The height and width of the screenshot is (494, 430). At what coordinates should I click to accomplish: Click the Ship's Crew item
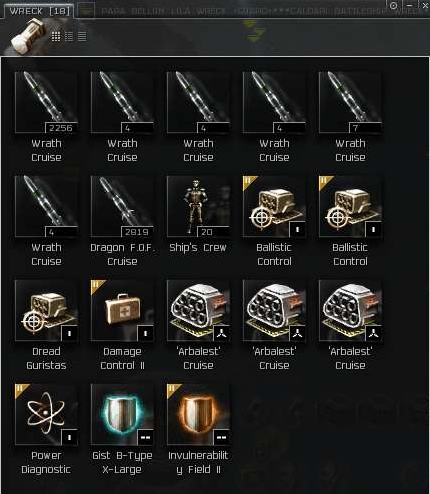click(x=198, y=206)
